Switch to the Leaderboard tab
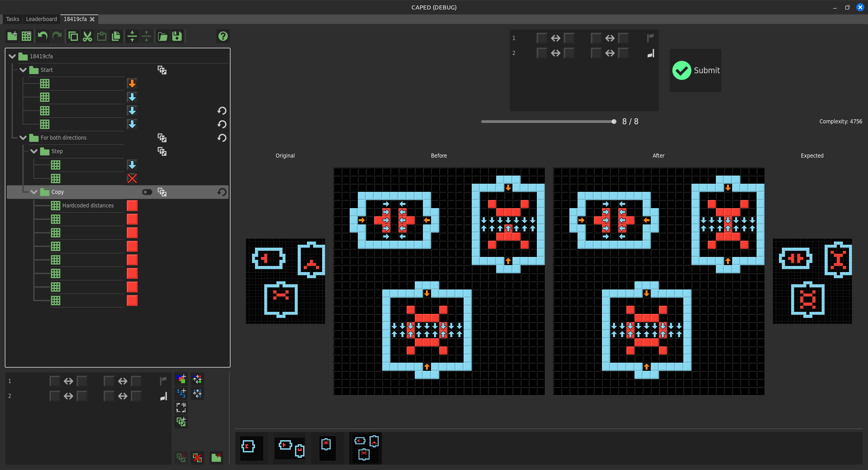868x470 pixels. [x=41, y=19]
